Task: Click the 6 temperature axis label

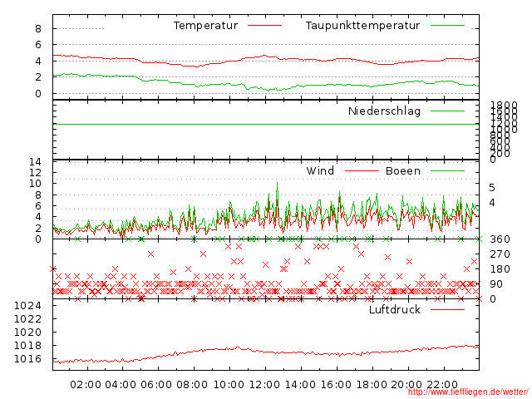Action: point(38,45)
